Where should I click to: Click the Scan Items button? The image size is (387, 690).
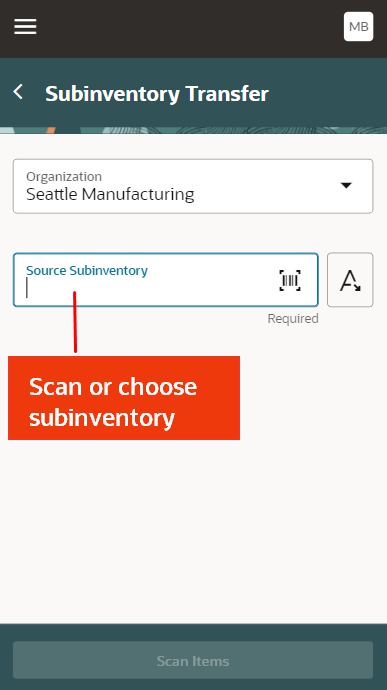[193, 661]
